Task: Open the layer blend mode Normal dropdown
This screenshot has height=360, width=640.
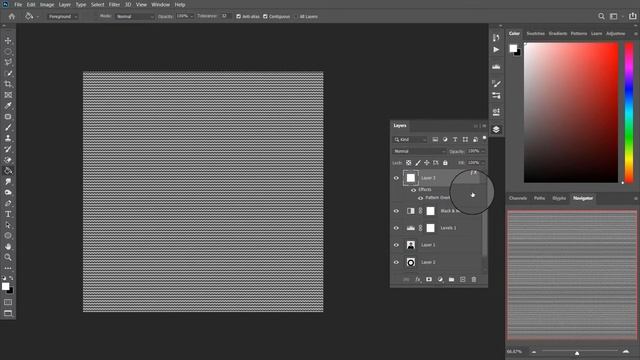Action: tap(419, 151)
